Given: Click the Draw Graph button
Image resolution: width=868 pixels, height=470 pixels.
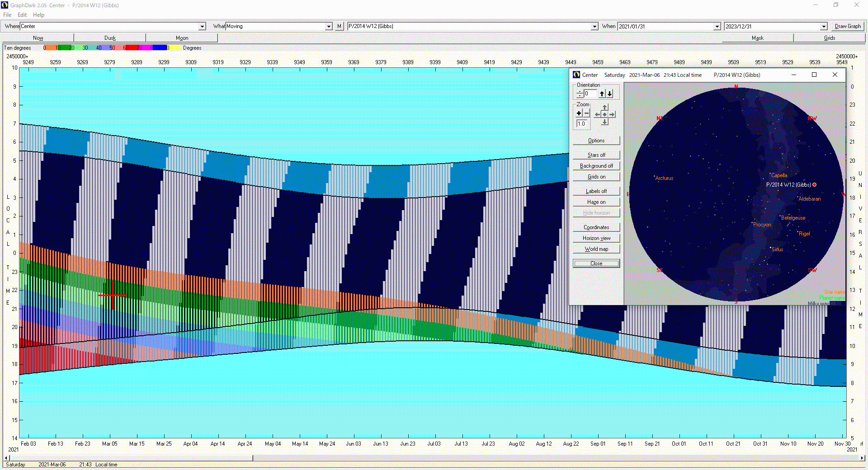Looking at the screenshot, I should tap(847, 26).
